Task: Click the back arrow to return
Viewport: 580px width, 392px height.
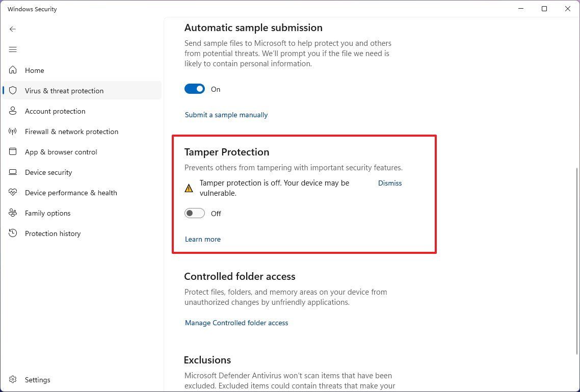Action: (x=13, y=29)
